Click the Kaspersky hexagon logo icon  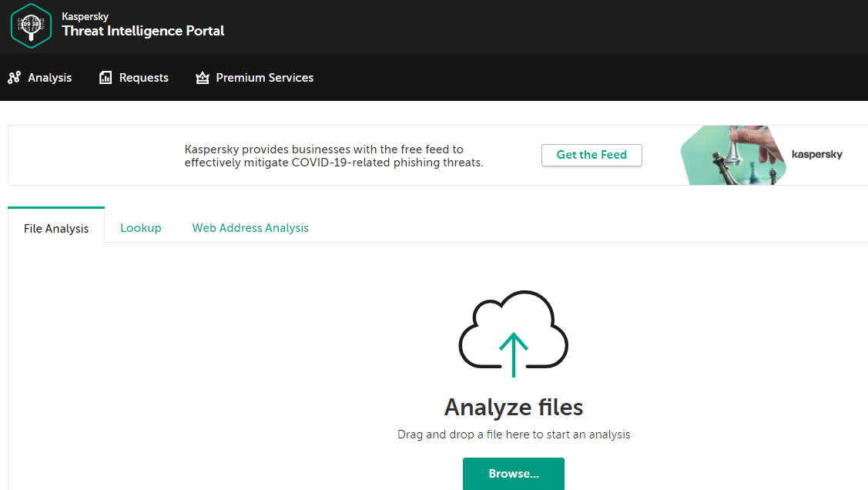31,26
